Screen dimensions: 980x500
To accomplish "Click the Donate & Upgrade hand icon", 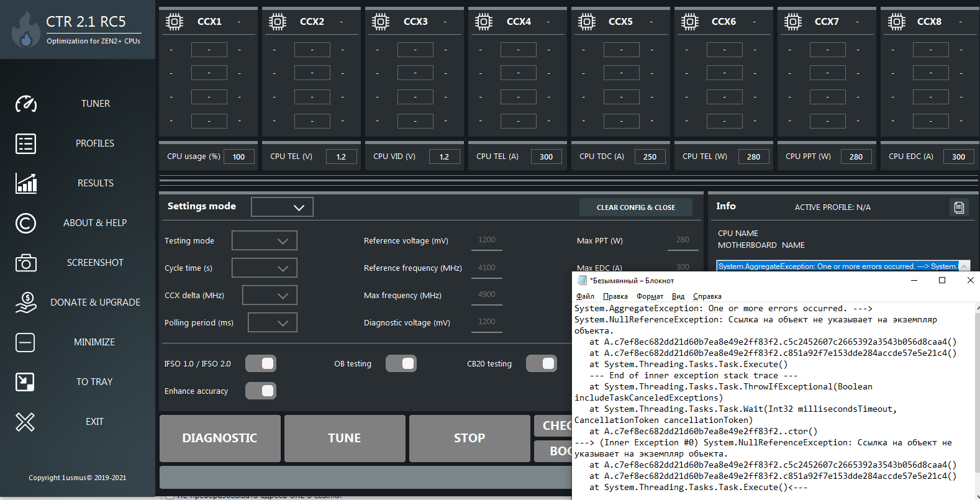I will pyautogui.click(x=25, y=302).
